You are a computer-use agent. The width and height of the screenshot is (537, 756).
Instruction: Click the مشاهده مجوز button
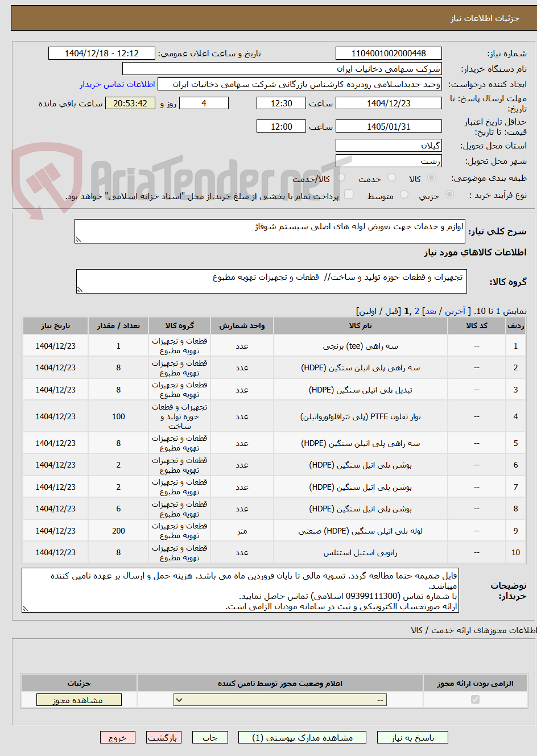[79, 700]
